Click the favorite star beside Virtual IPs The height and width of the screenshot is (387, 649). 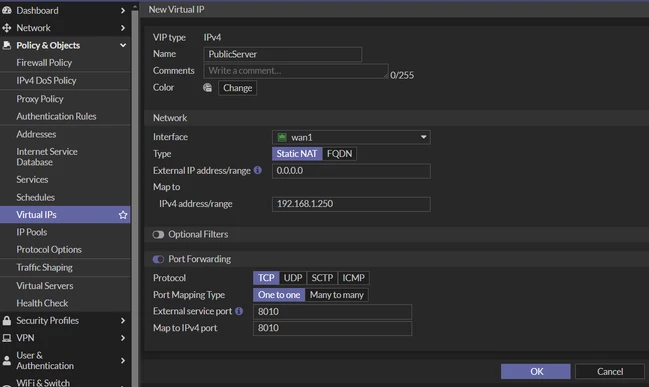tap(123, 215)
